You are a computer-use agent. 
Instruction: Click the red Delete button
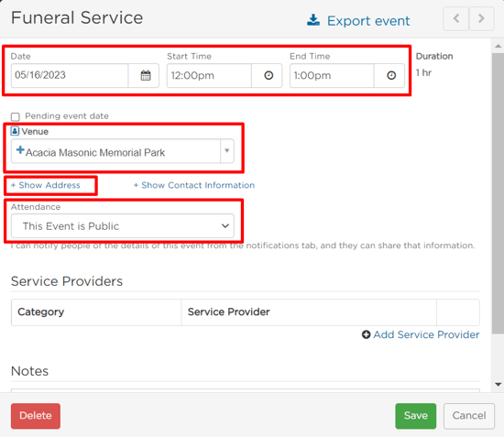coord(36,416)
